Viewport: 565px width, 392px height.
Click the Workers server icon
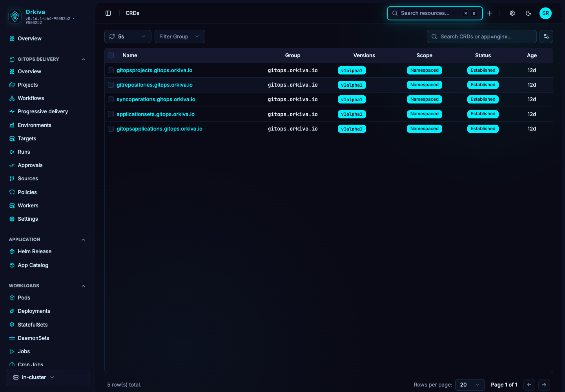12,206
